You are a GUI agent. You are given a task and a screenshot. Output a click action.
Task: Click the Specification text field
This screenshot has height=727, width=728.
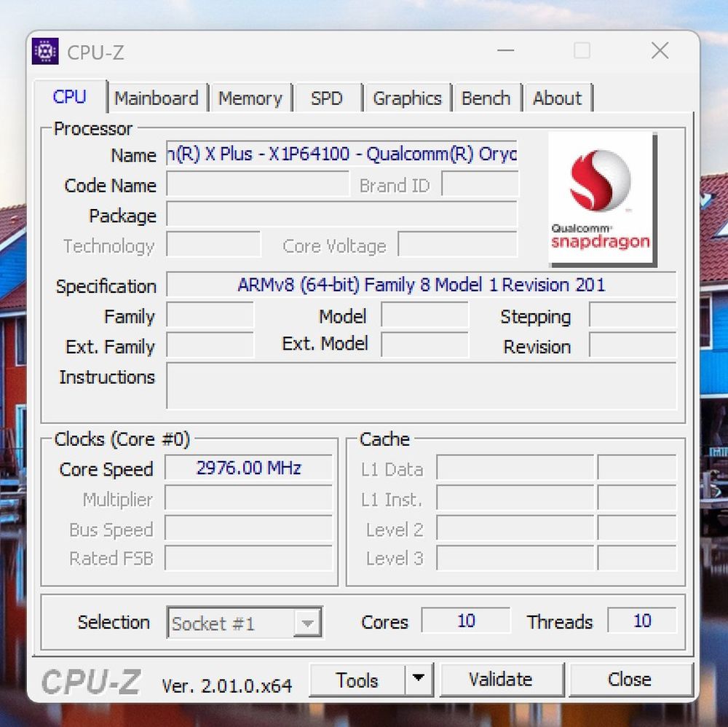click(421, 285)
